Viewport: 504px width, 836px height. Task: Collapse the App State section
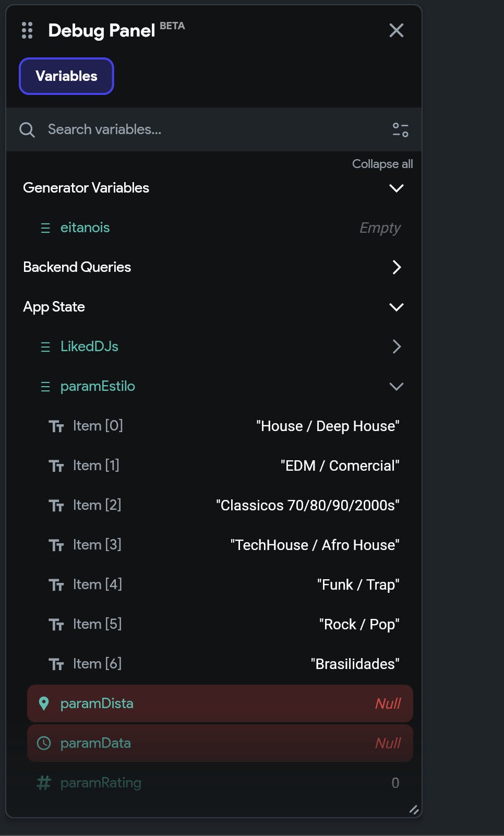397,307
